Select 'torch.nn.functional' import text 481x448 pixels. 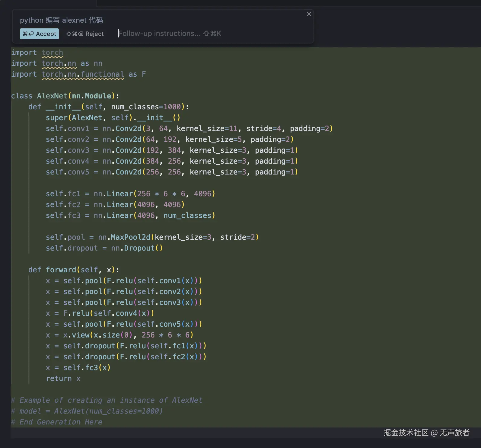click(x=83, y=74)
